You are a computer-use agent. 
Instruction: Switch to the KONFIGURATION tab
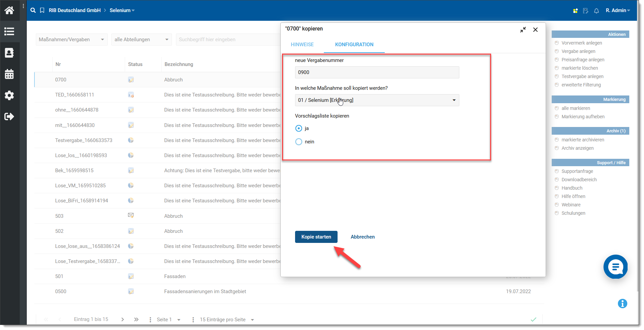(x=354, y=45)
